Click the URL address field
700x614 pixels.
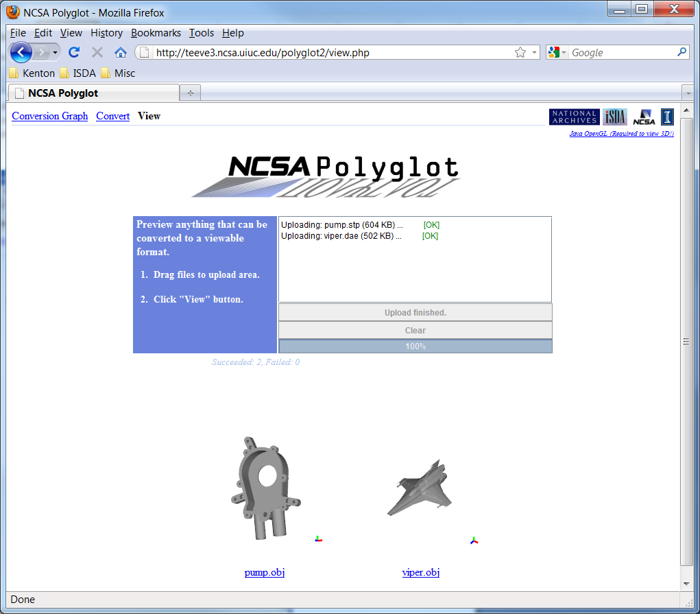click(333, 53)
